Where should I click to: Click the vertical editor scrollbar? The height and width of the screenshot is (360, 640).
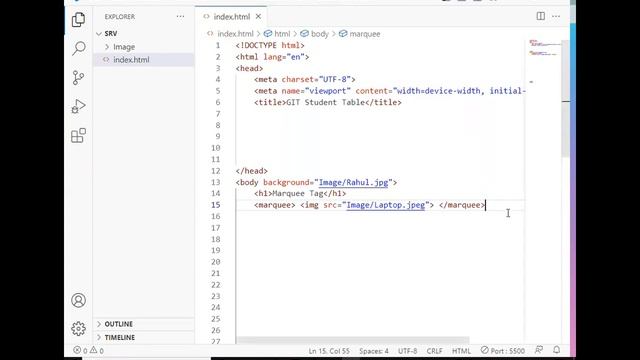[565, 98]
